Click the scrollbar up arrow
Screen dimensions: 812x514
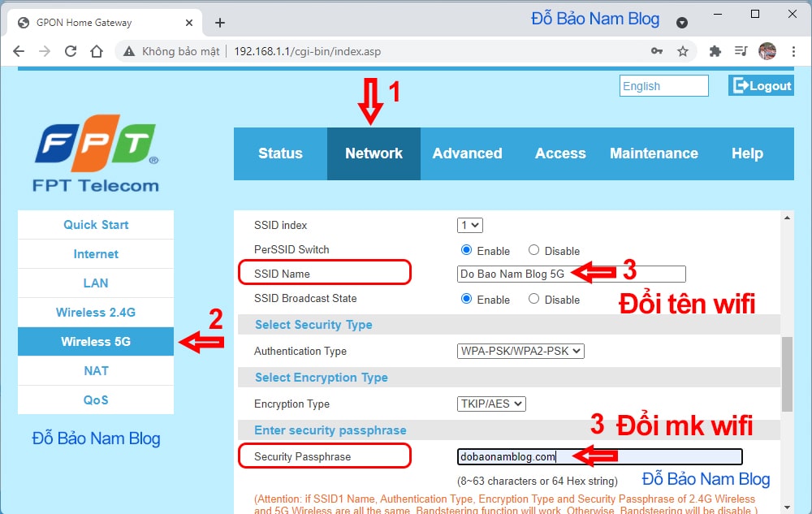(x=787, y=218)
